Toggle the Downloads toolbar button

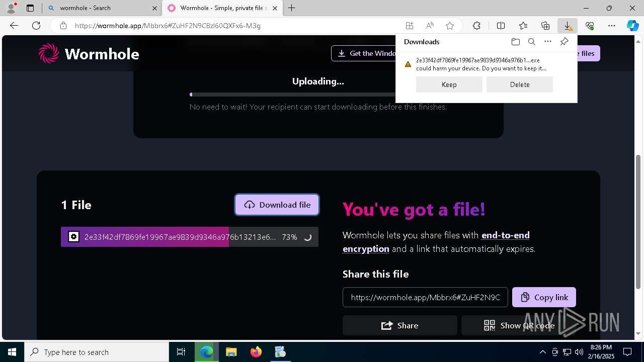[x=568, y=26]
